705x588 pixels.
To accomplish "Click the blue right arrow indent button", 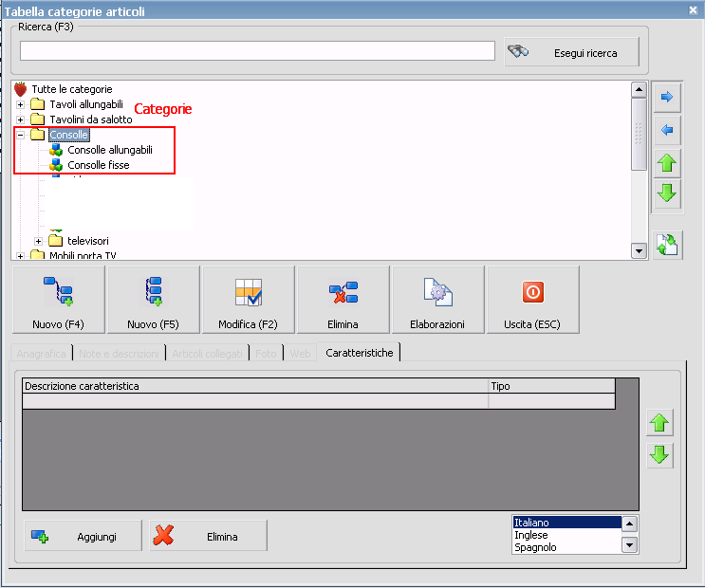I will pyautogui.click(x=667, y=97).
